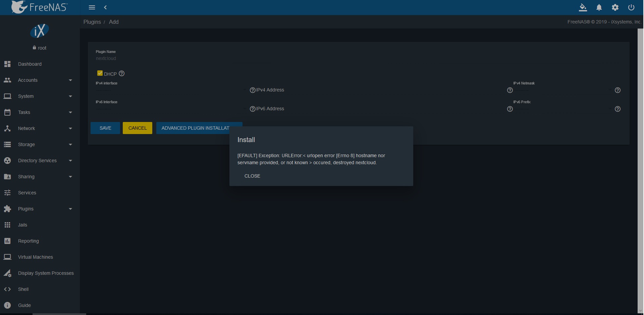Show help for IPv4 Netmask
The image size is (644, 315).
point(618,90)
